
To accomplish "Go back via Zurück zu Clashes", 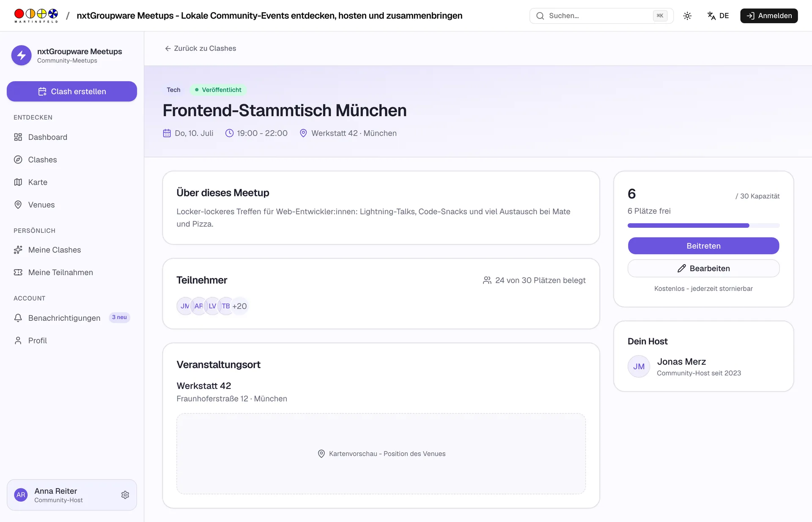I will click(200, 48).
